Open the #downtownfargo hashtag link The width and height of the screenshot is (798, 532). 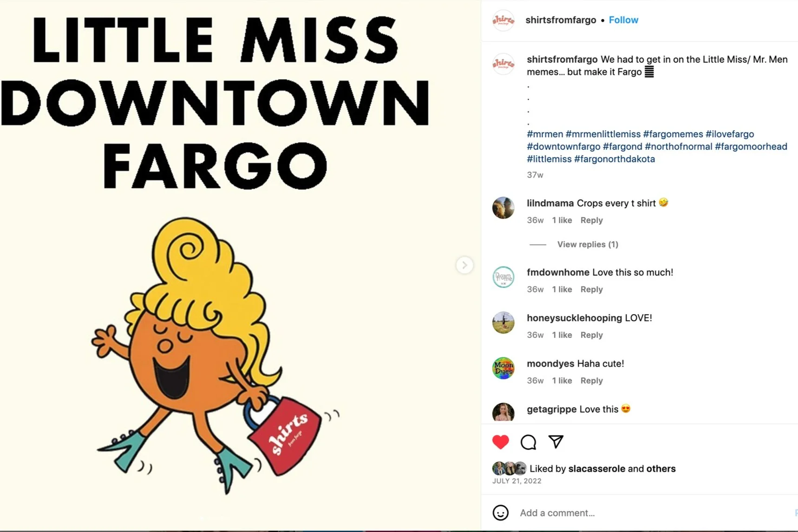click(x=563, y=146)
